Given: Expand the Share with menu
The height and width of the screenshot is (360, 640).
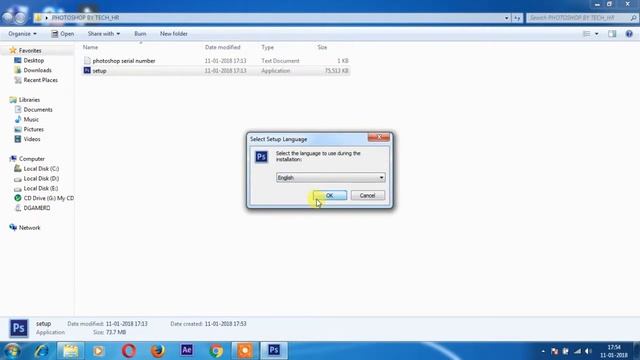Looking at the screenshot, I should coord(104,34).
